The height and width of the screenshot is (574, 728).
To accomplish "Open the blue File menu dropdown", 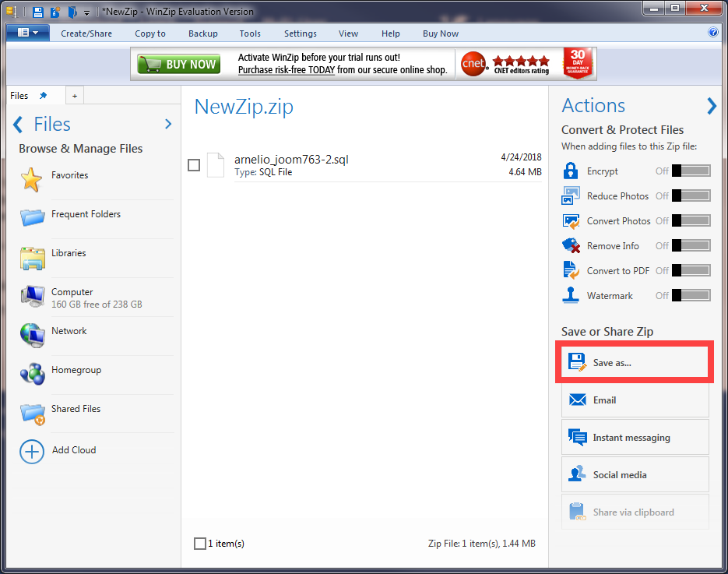I will click(x=27, y=33).
